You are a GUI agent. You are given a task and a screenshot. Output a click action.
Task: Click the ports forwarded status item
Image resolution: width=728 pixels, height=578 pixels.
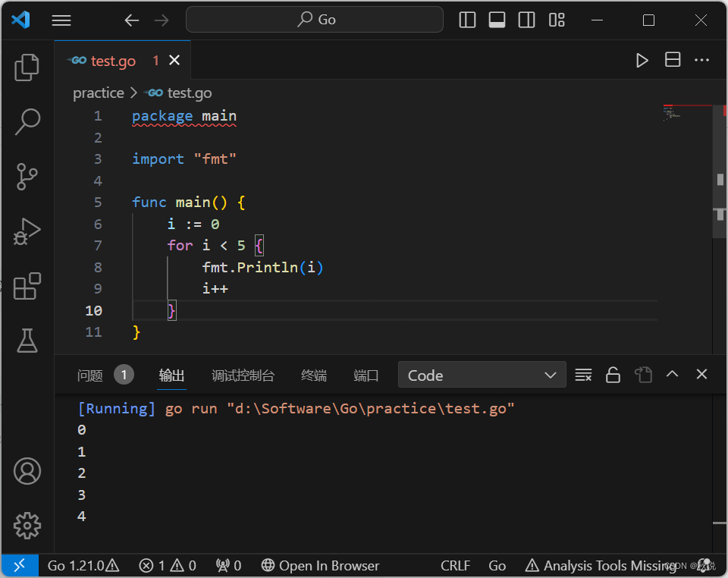[x=228, y=565]
